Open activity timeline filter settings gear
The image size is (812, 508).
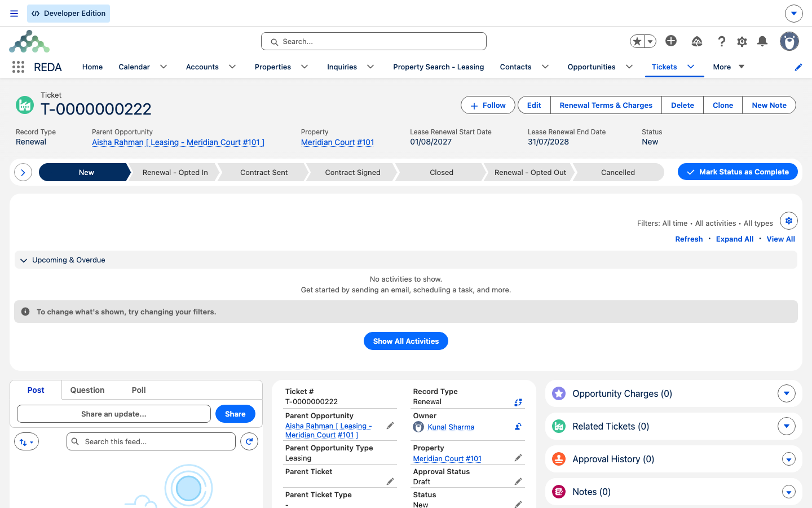pyautogui.click(x=789, y=221)
